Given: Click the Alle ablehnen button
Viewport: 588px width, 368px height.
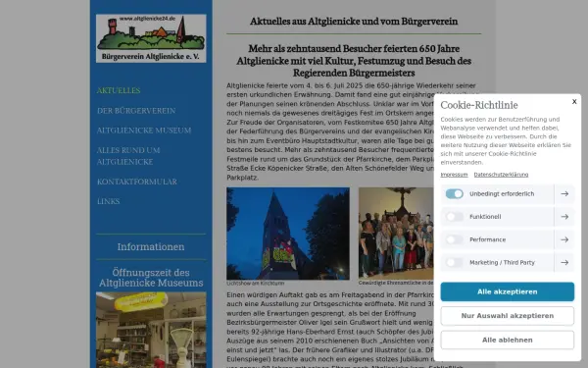Looking at the screenshot, I should click(507, 340).
